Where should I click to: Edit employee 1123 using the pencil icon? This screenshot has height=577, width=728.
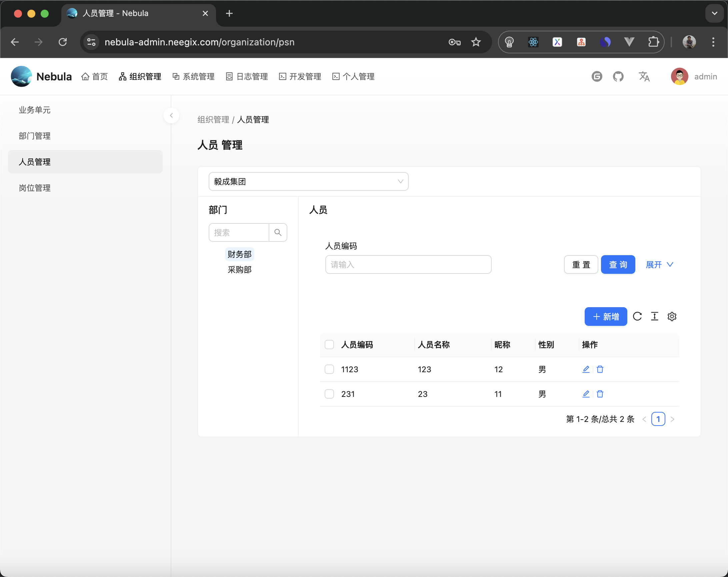pyautogui.click(x=586, y=369)
